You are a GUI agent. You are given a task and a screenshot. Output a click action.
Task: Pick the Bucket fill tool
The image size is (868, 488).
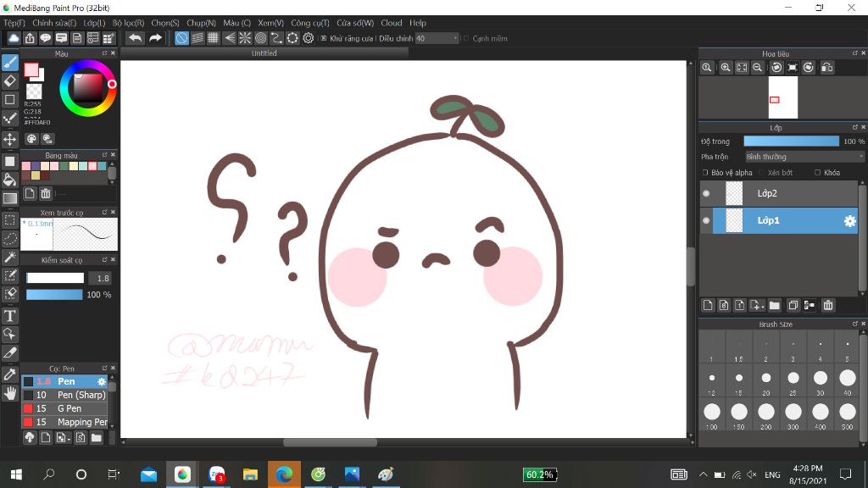pos(10,180)
